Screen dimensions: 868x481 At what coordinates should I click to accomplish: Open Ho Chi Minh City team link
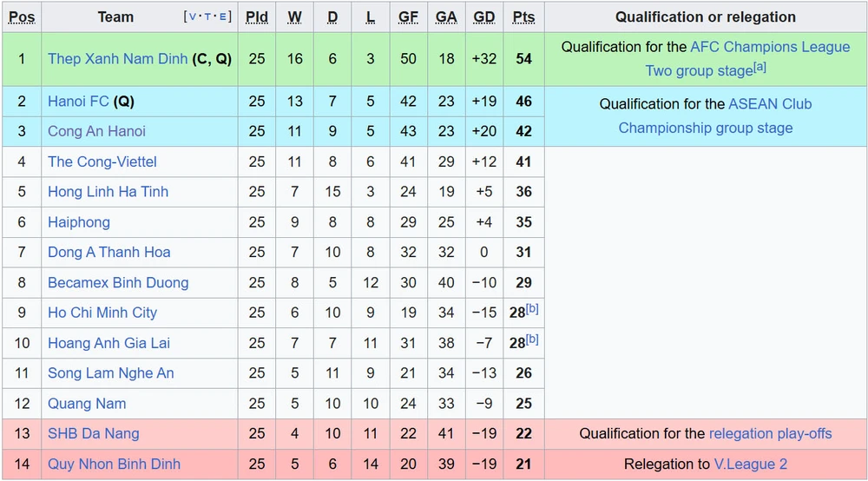point(102,313)
